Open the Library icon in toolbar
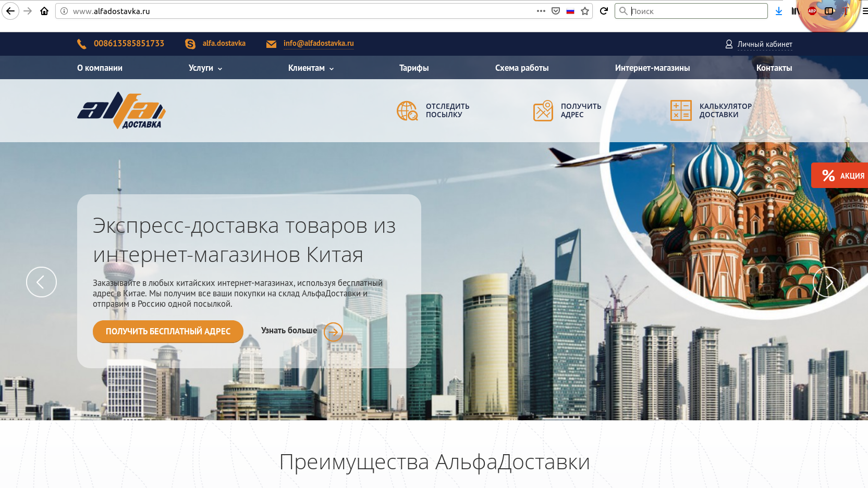868x488 pixels. (795, 11)
